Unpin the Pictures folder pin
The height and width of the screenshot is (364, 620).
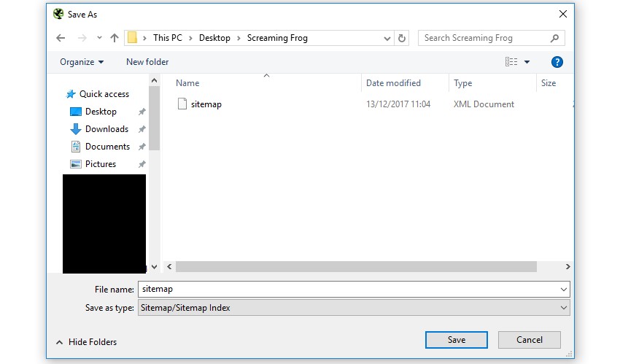tap(142, 164)
